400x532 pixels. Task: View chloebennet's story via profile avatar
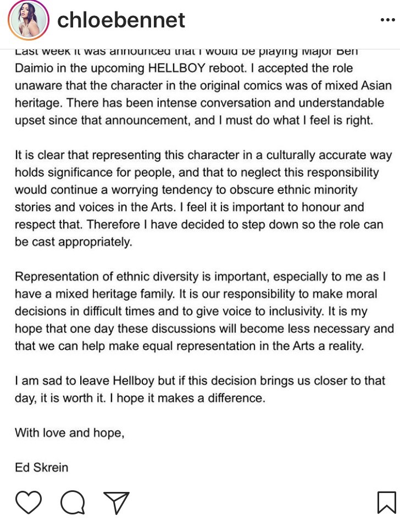tap(29, 20)
